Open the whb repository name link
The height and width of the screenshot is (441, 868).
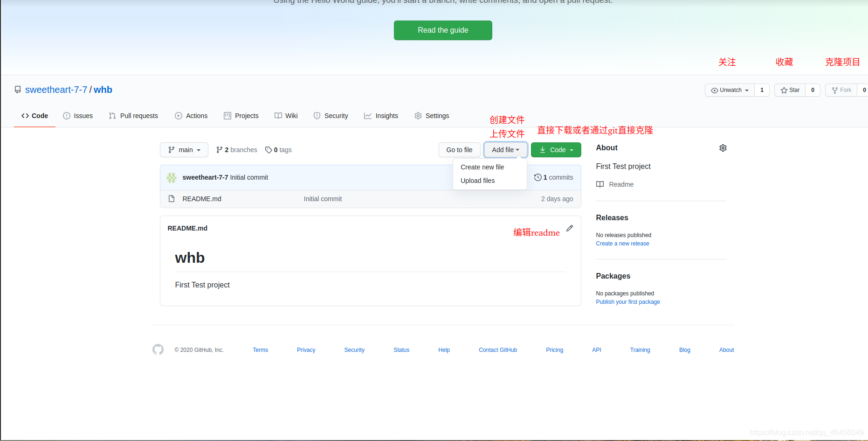click(103, 90)
